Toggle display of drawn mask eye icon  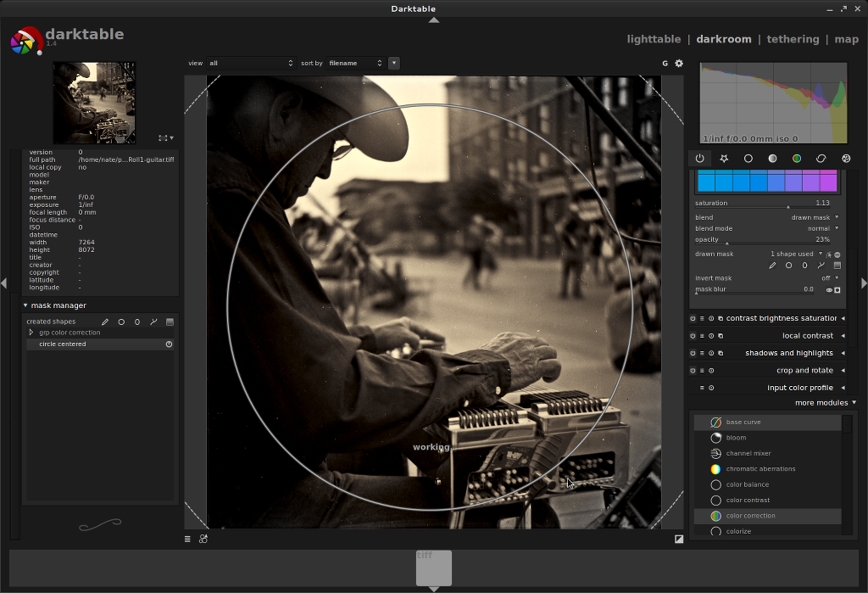[829, 290]
